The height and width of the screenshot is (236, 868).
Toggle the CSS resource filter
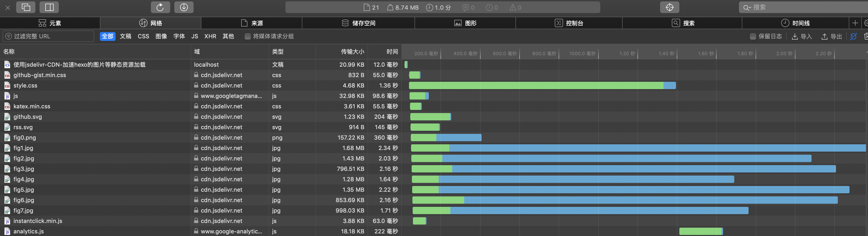[143, 36]
